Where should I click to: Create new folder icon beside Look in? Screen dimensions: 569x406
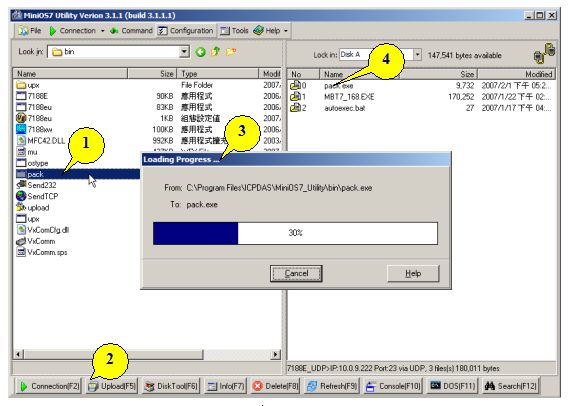pyautogui.click(x=231, y=52)
